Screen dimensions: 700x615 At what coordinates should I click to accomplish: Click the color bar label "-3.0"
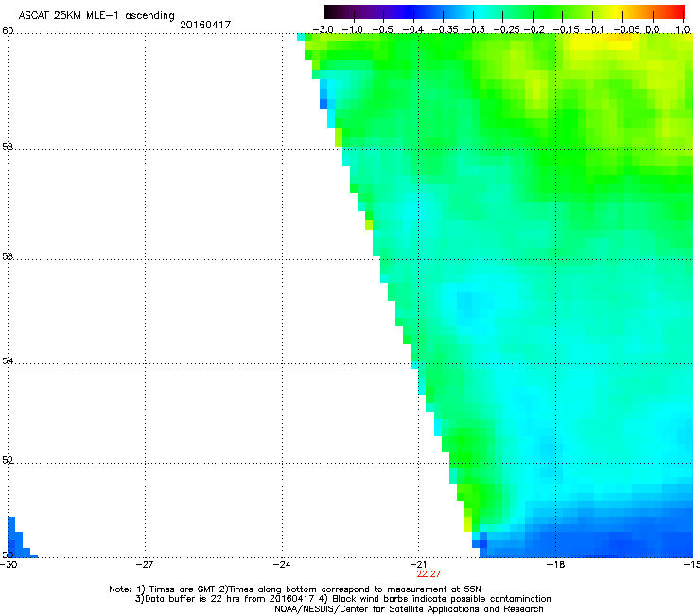tap(324, 30)
